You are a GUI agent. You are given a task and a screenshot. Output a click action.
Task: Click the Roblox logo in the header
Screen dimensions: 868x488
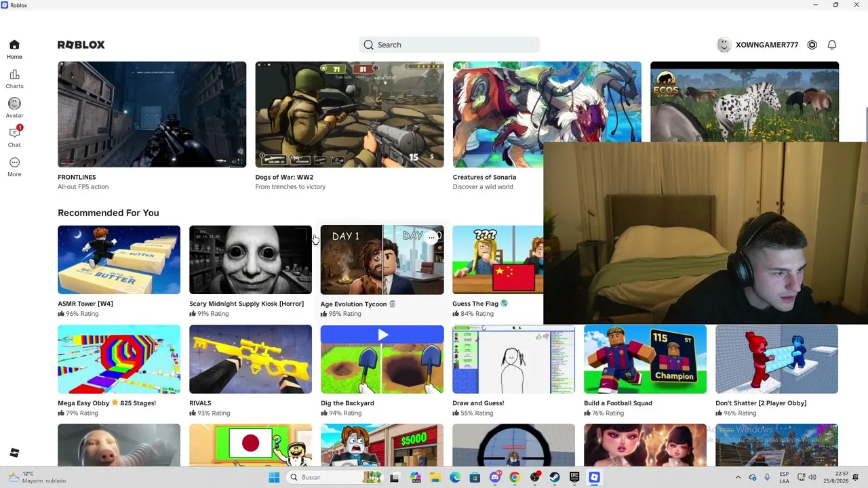pos(81,45)
